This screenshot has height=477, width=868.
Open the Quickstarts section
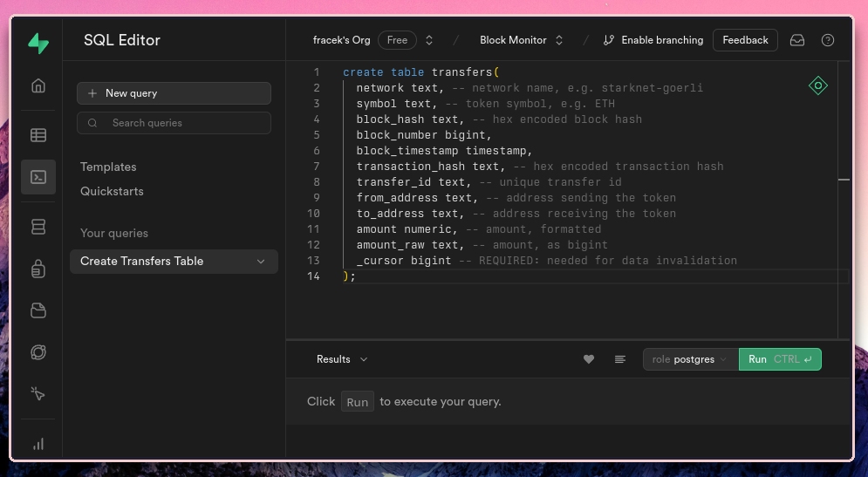pos(112,191)
